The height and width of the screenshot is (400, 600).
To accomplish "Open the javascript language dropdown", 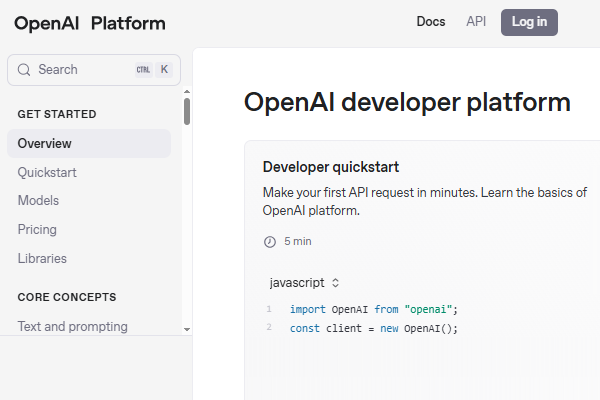I will tap(304, 283).
